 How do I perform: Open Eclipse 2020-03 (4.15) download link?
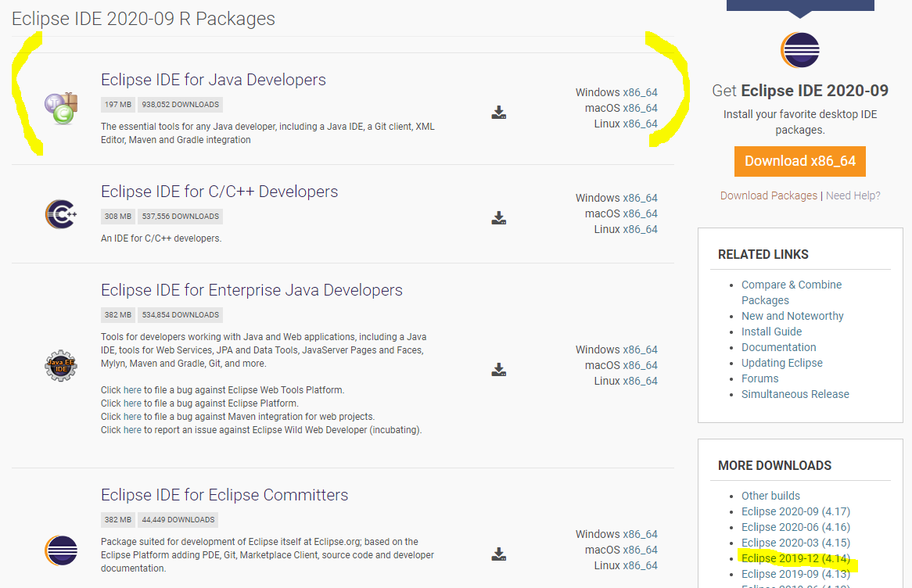click(795, 543)
